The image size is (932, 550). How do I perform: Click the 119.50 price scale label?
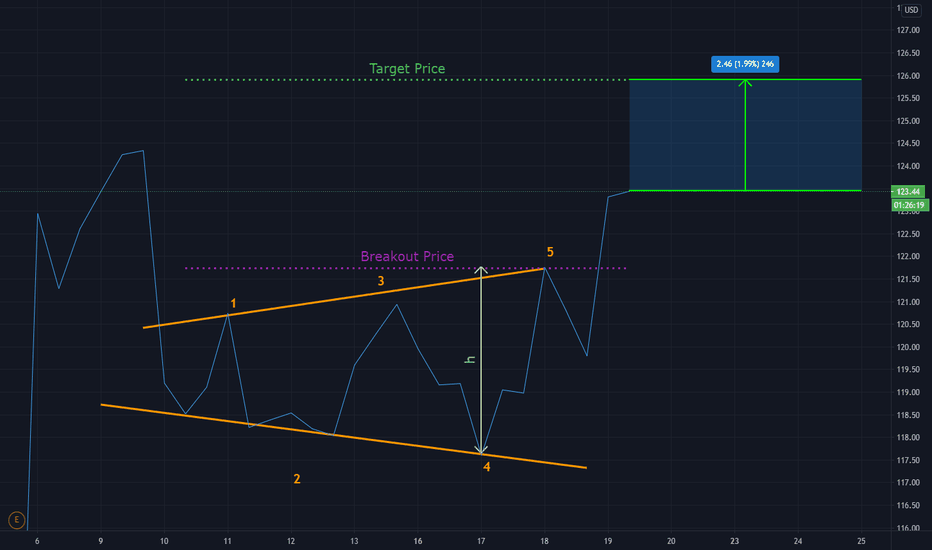pos(908,369)
